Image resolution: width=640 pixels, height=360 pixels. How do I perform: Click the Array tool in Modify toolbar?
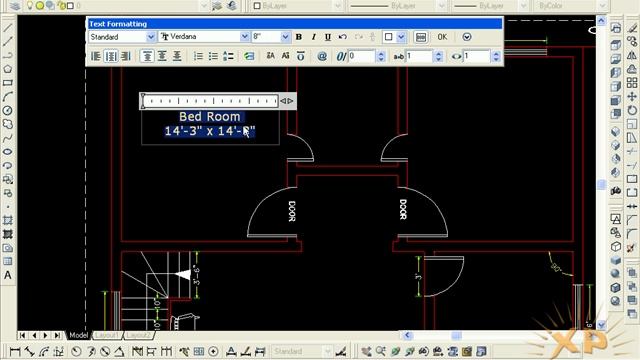click(632, 83)
